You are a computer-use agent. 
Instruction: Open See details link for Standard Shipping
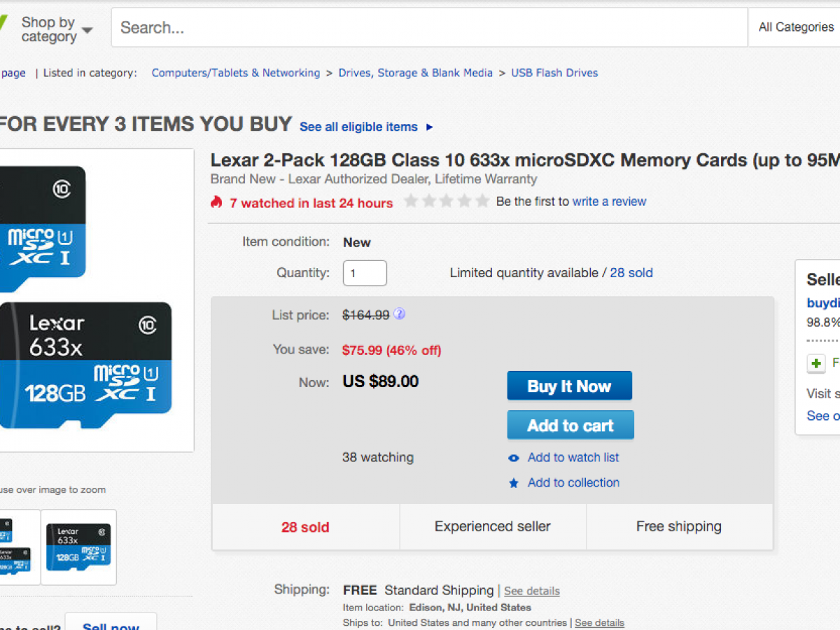(x=531, y=591)
